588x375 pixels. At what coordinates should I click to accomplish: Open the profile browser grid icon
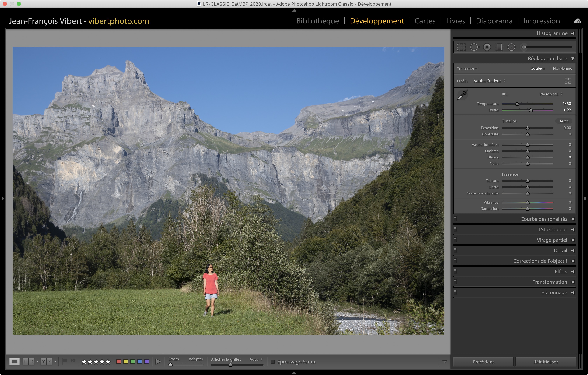pyautogui.click(x=568, y=81)
